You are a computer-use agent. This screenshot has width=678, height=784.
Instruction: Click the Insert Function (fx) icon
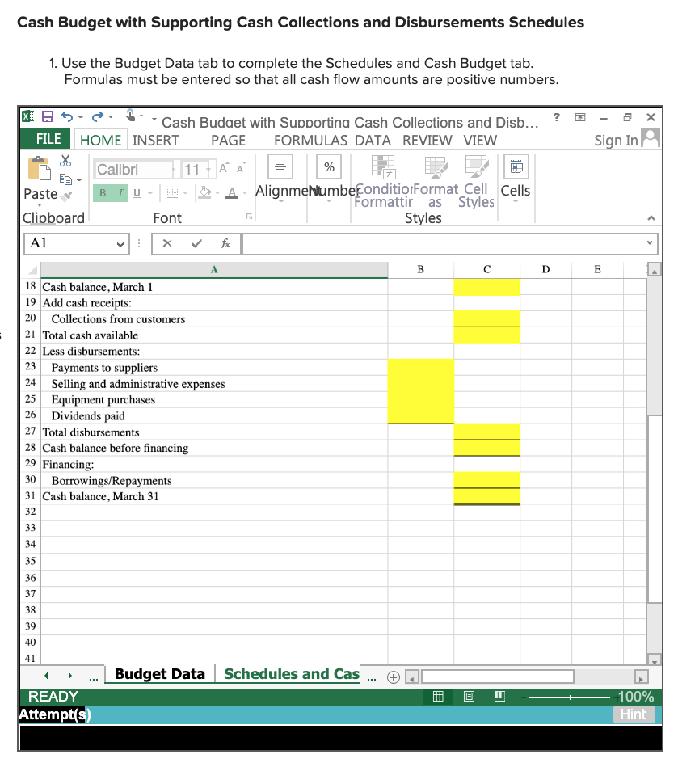(x=225, y=243)
